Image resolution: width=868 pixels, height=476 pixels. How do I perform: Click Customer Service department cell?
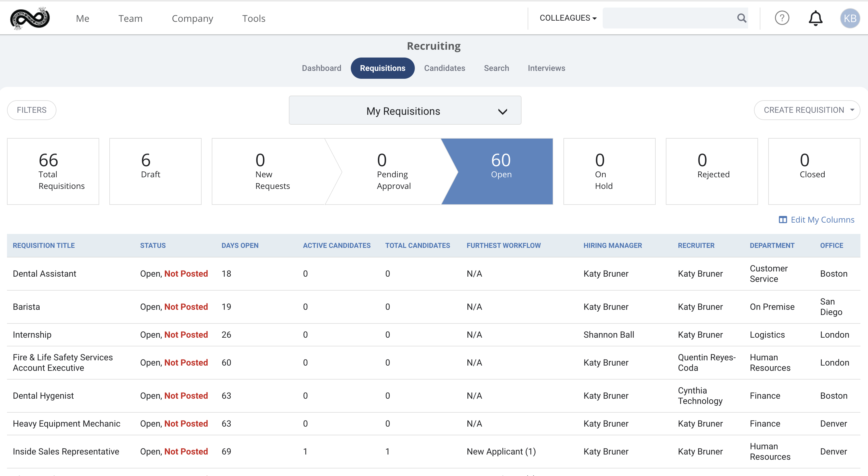pyautogui.click(x=769, y=273)
